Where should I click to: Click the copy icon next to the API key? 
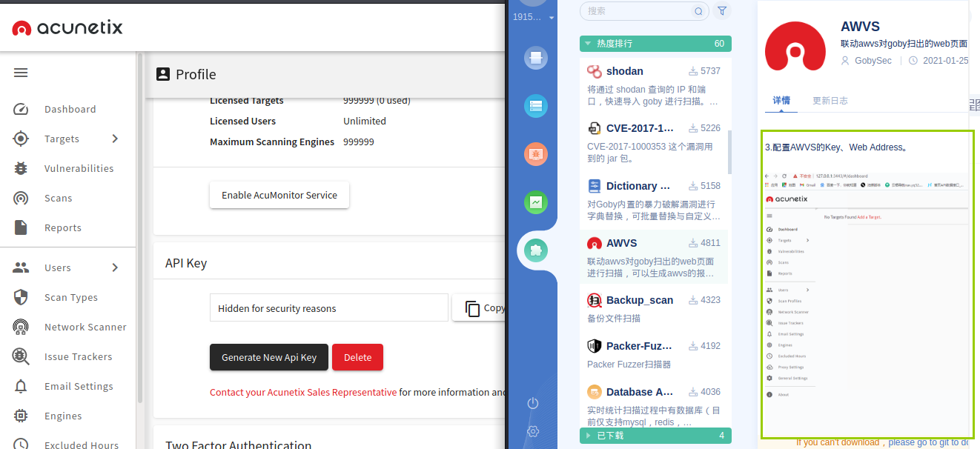(x=472, y=307)
